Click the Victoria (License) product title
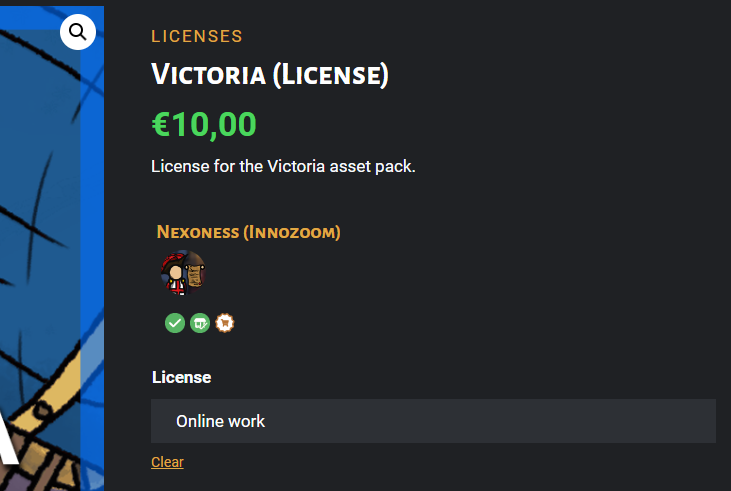The height and width of the screenshot is (491, 731). pos(270,75)
